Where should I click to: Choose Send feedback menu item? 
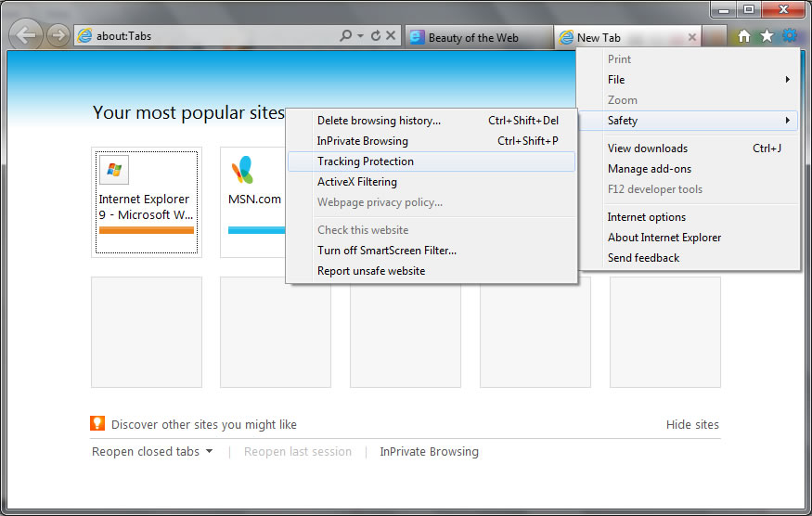[x=689, y=258]
